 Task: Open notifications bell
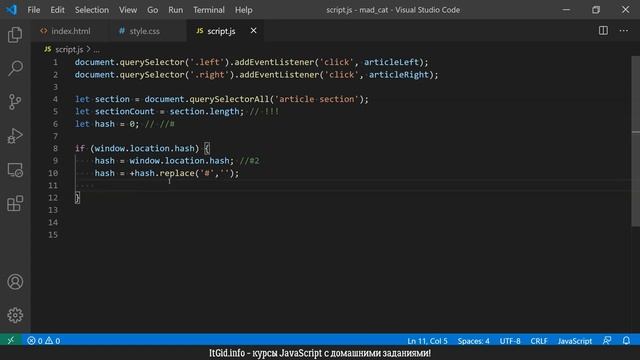626,340
